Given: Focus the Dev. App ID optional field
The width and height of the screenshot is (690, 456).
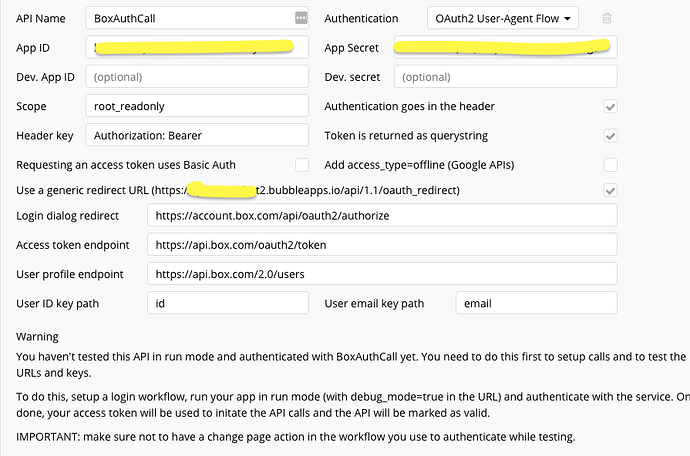Looking at the screenshot, I should [197, 77].
